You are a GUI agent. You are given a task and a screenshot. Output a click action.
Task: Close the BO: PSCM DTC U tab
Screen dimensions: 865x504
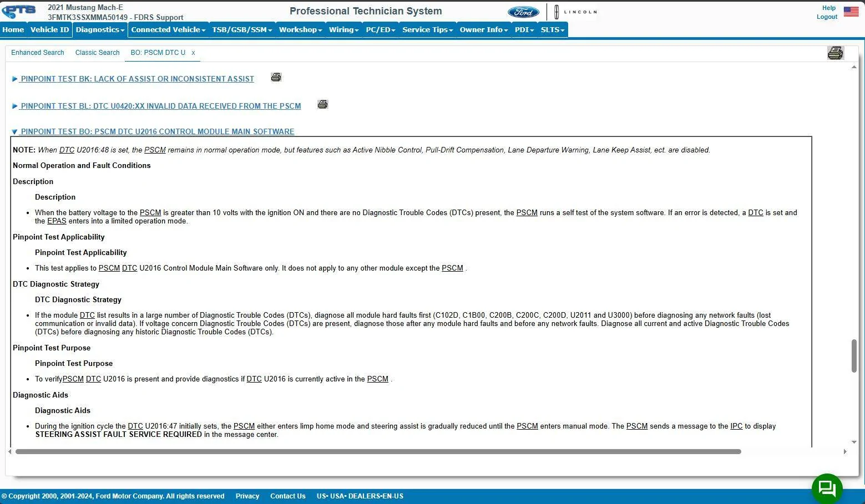click(193, 53)
